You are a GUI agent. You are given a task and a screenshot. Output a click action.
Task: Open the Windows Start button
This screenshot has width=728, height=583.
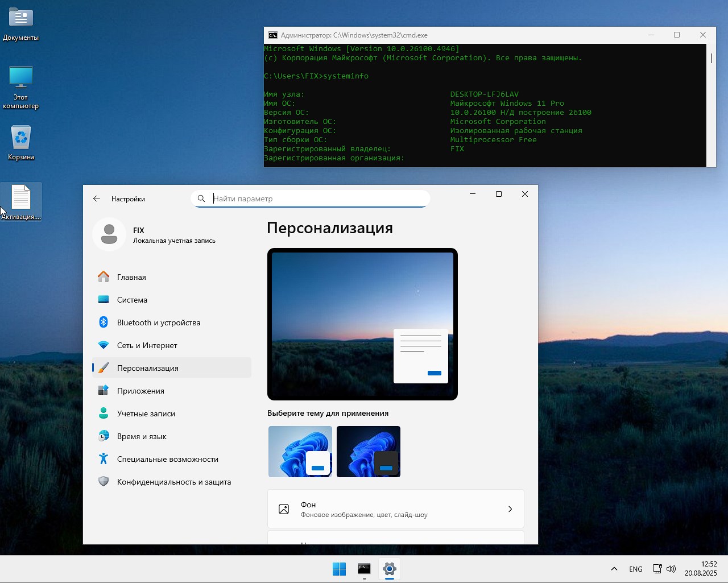click(339, 569)
